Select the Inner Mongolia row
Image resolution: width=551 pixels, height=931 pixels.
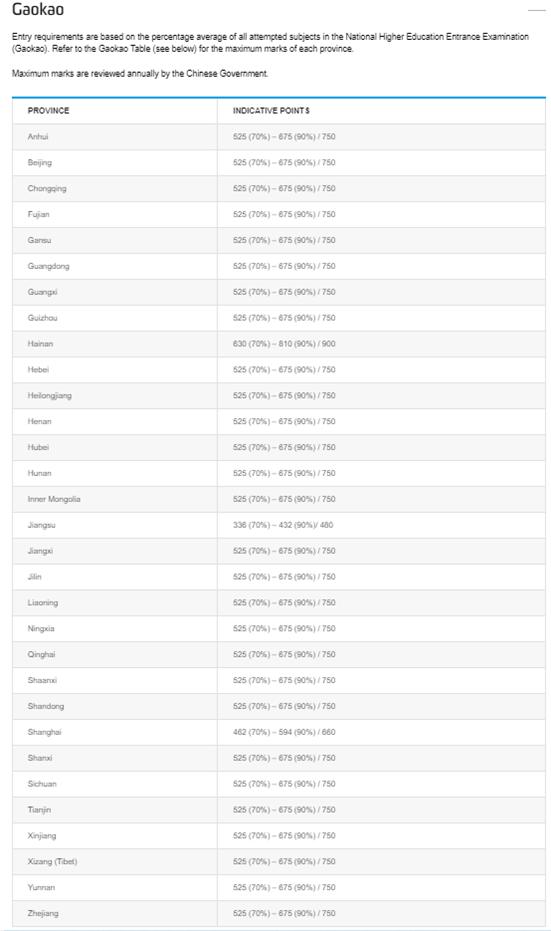(278, 499)
